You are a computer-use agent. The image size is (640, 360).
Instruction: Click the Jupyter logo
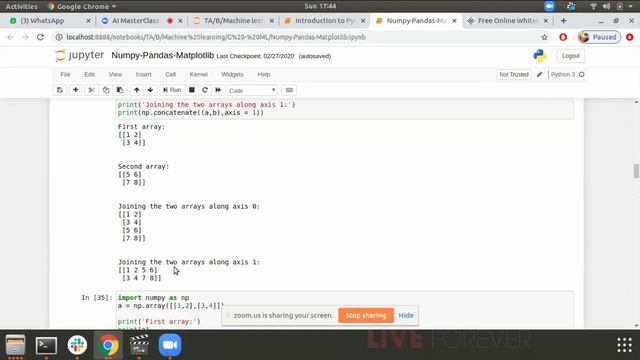[80, 56]
